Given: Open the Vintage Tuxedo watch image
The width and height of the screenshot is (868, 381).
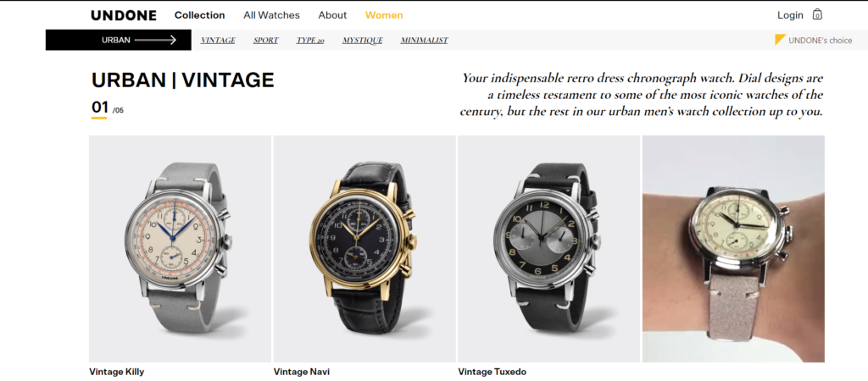Looking at the screenshot, I should click(x=549, y=249).
